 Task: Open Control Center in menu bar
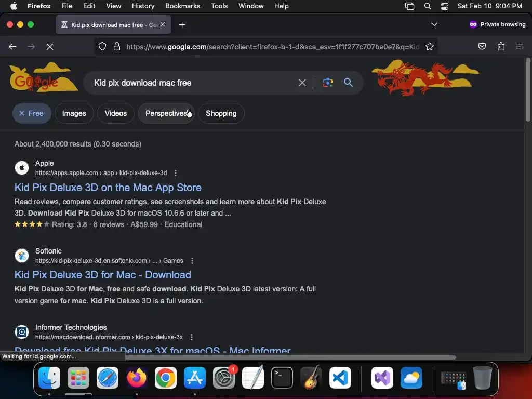(x=445, y=6)
